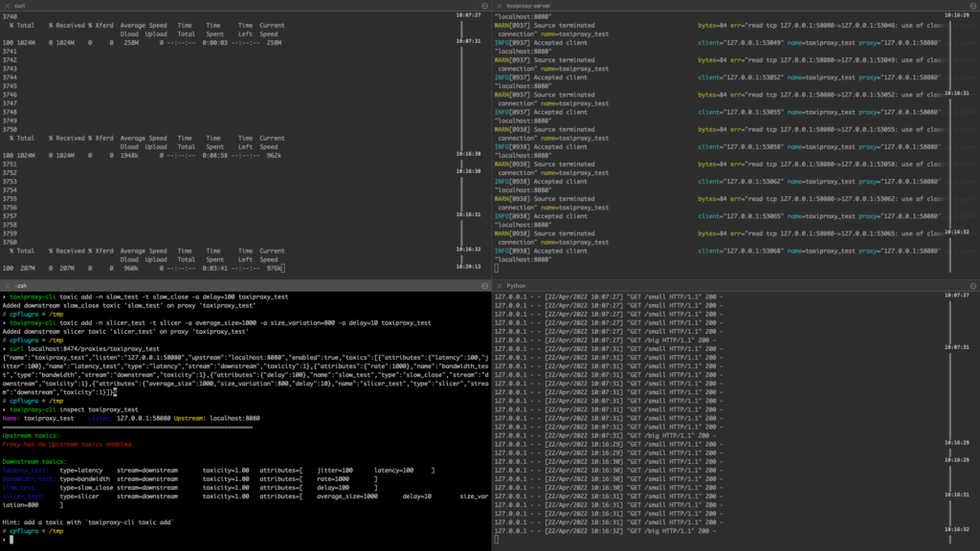Image resolution: width=980 pixels, height=551 pixels.
Task: Click the error text mentioning port 53046
Action: click(x=836, y=26)
